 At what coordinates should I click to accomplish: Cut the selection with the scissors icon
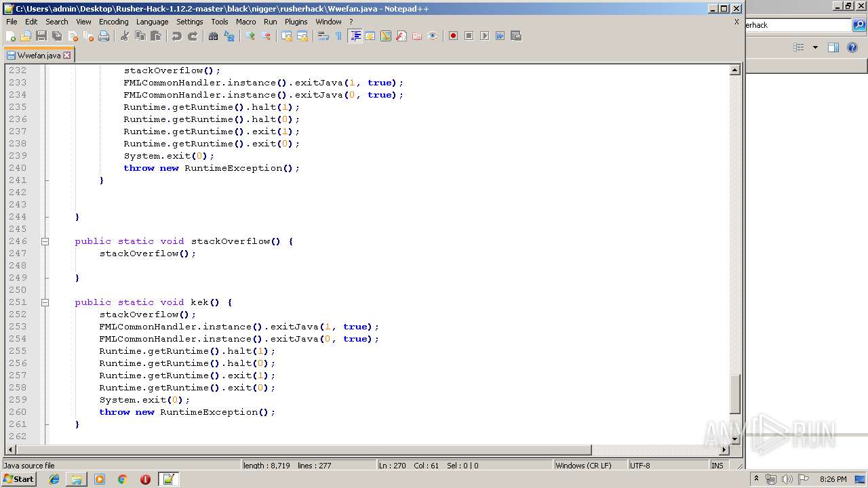point(125,36)
